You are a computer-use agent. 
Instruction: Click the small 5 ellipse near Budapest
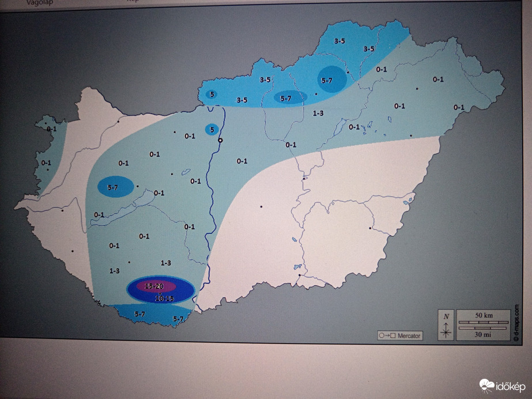click(x=212, y=130)
